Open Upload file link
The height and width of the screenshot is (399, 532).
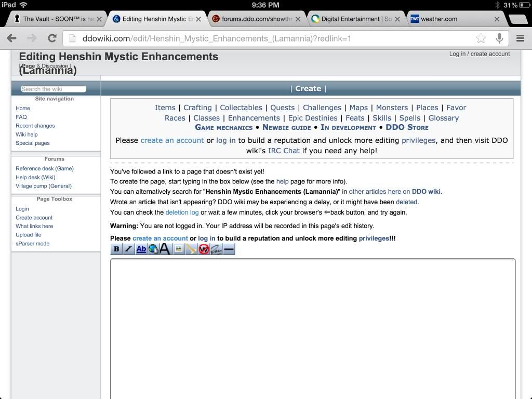click(x=29, y=235)
